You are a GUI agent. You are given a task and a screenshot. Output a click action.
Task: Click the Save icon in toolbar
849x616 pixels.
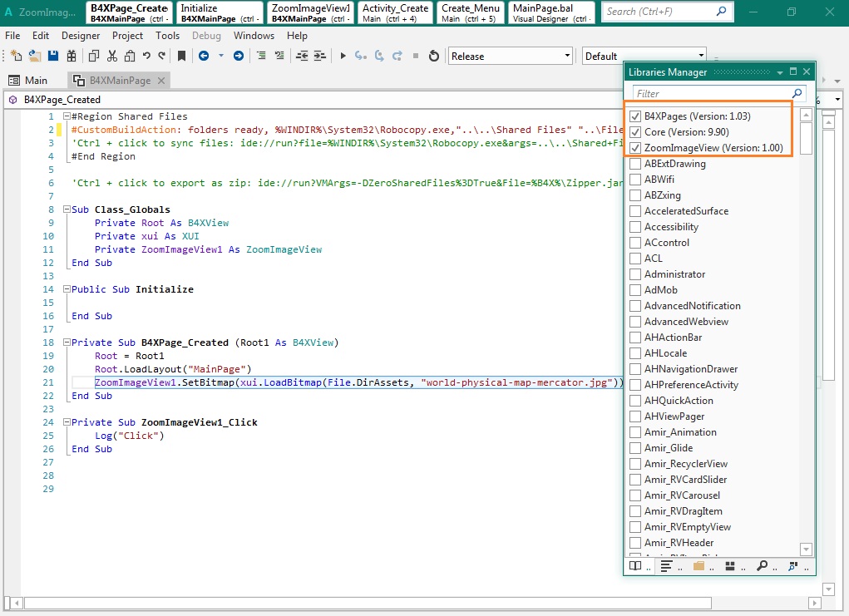(x=53, y=56)
